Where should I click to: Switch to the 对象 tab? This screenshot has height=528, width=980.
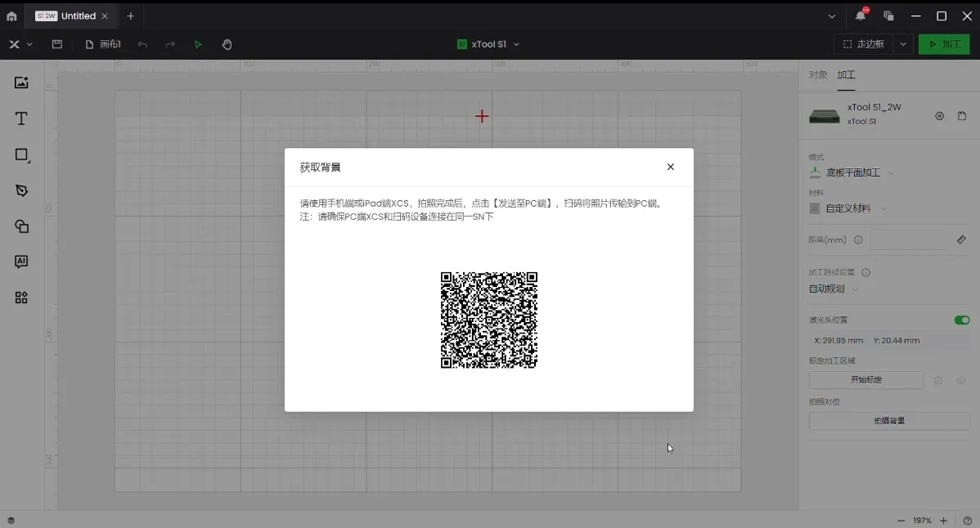(817, 75)
